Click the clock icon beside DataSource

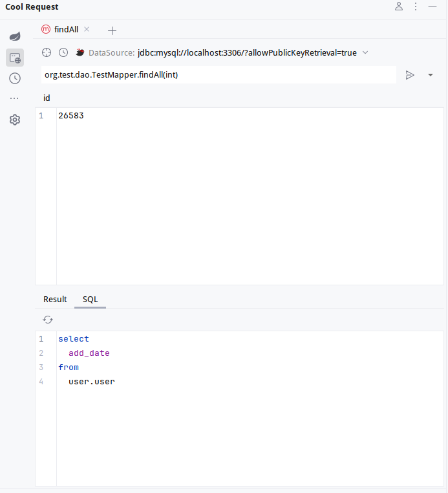click(x=63, y=52)
